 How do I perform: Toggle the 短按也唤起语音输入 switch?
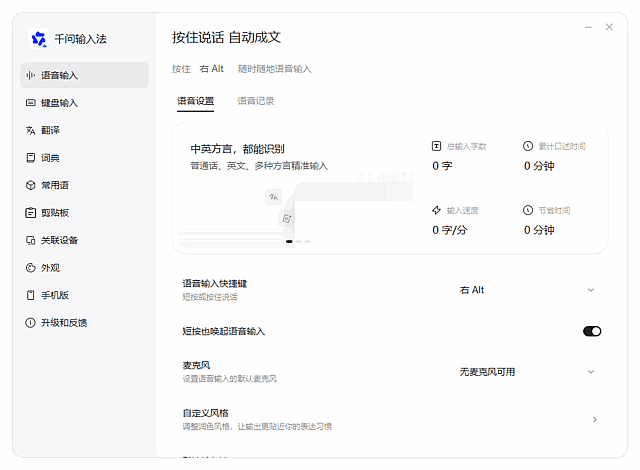[592, 331]
